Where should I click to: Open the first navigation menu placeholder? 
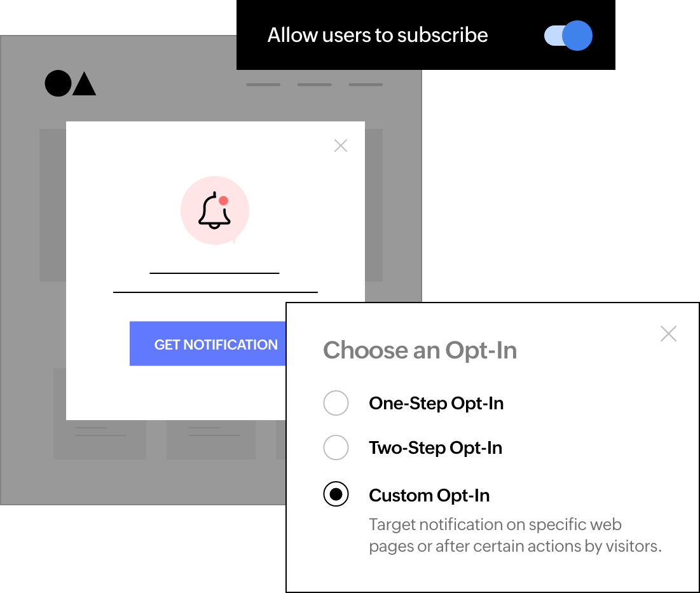pos(263,85)
